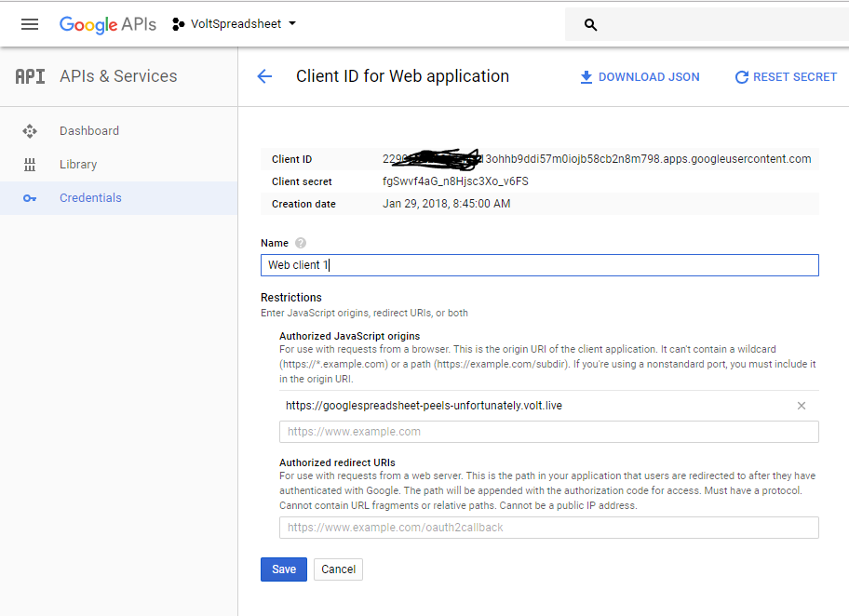
Task: Open the hamburger navigation menu
Action: pos(30,24)
